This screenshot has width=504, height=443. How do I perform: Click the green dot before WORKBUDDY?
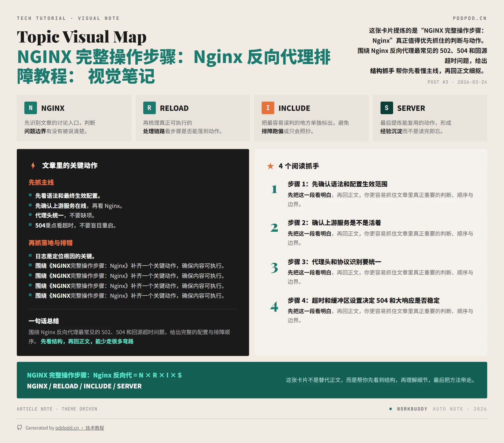click(x=391, y=409)
